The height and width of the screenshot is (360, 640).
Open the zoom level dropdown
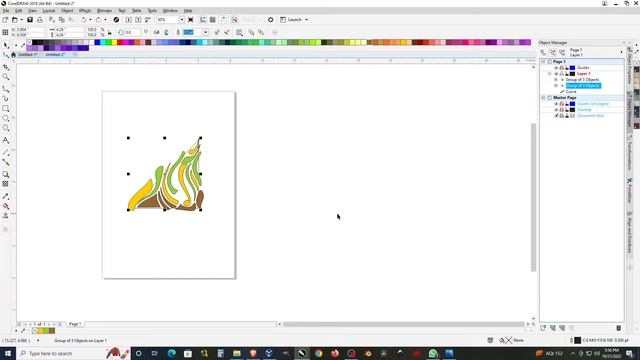coord(182,20)
